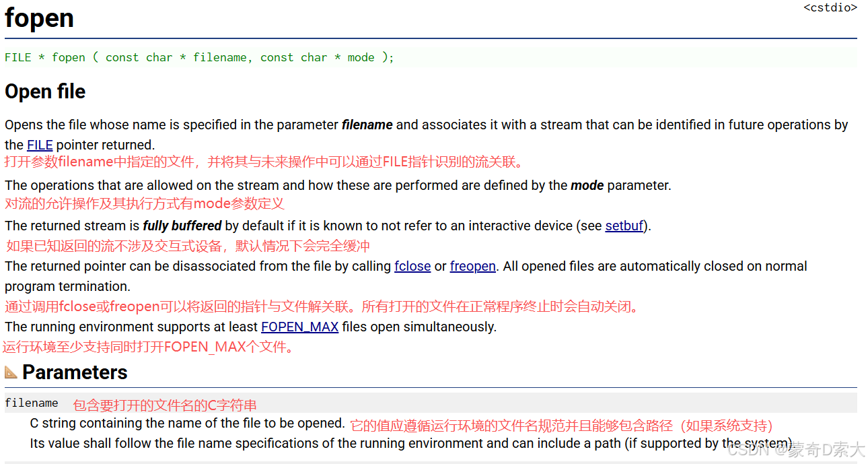Open the freopen function link
This screenshot has height=464, width=868.
pyautogui.click(x=473, y=266)
